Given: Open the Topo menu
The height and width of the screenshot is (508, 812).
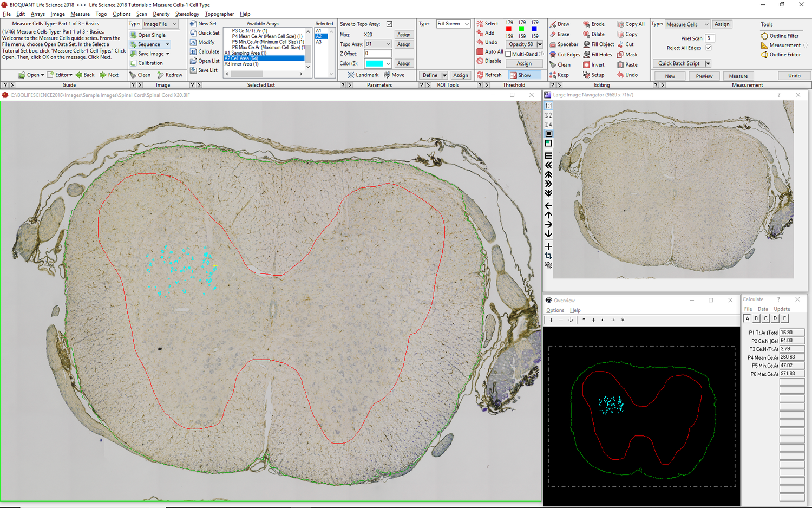Looking at the screenshot, I should coord(101,14).
